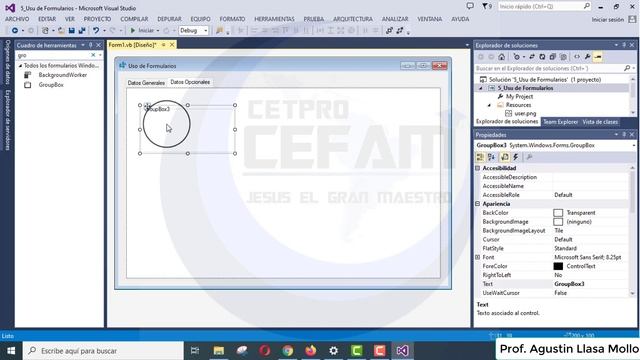Collapse the Resources folder node
This screenshot has height=360, width=640.
pos(489,105)
